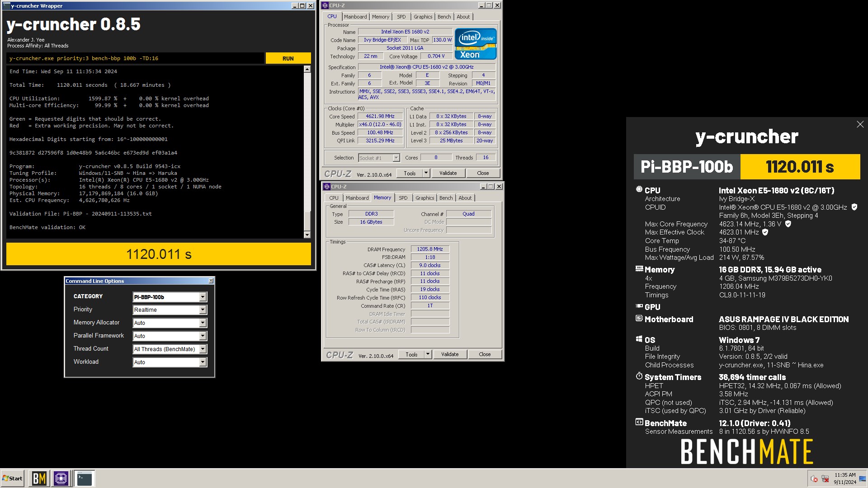Open the Priority dropdown set to Realtime

(x=170, y=310)
